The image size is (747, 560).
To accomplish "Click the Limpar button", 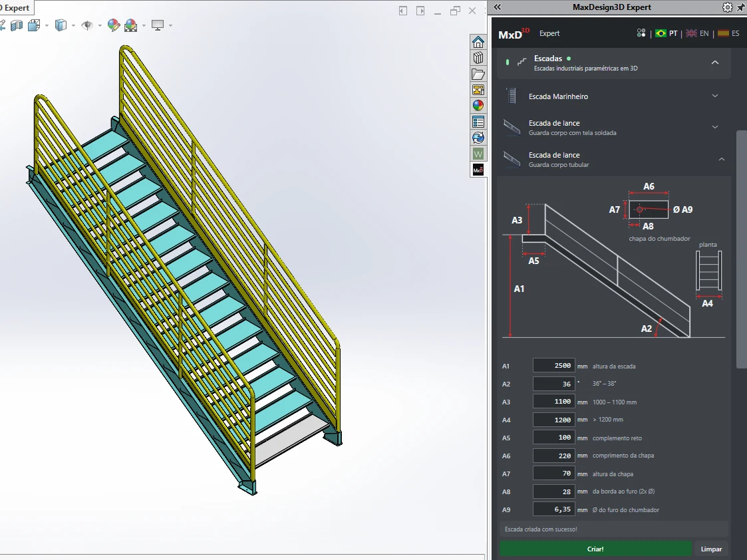I will point(711,549).
